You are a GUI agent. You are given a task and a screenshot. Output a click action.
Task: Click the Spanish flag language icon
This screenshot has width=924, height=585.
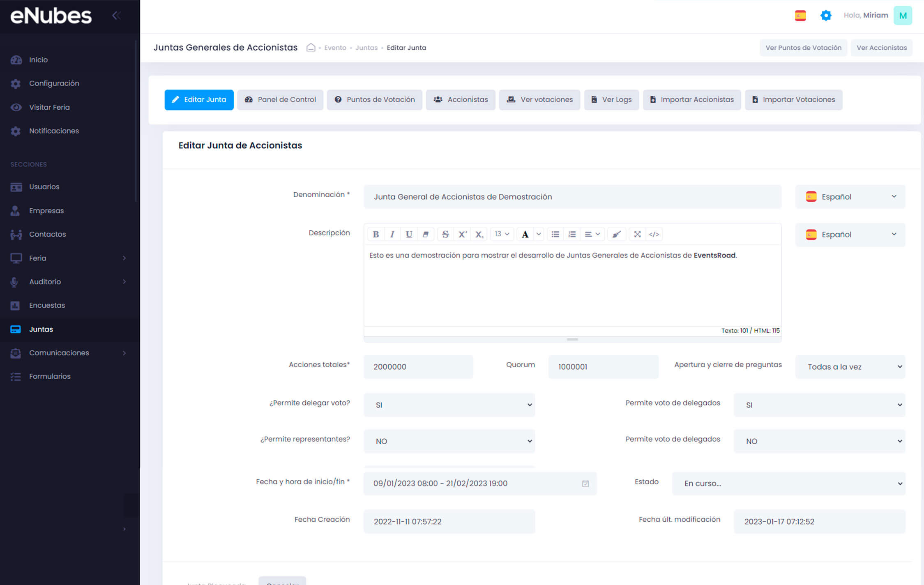pyautogui.click(x=800, y=16)
